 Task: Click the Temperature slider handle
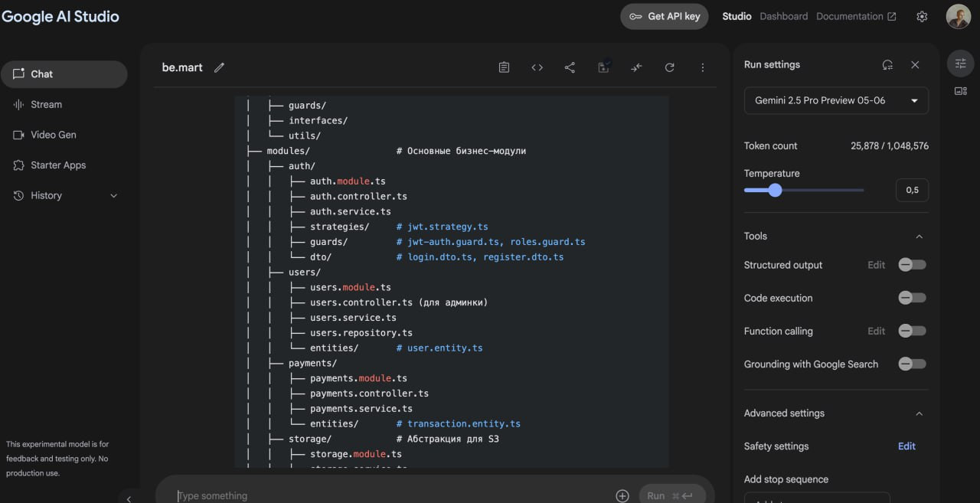(775, 190)
